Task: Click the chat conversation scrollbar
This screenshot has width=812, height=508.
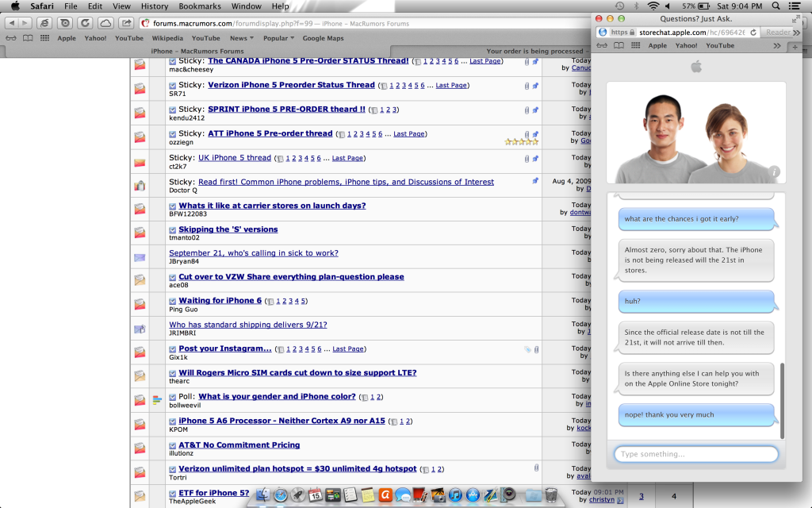Action: point(781,401)
